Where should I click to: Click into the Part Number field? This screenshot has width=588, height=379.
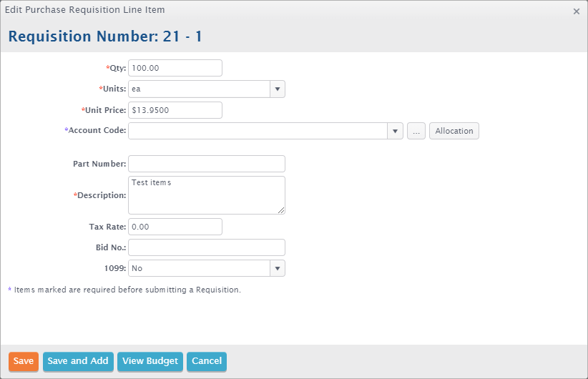pyautogui.click(x=207, y=164)
